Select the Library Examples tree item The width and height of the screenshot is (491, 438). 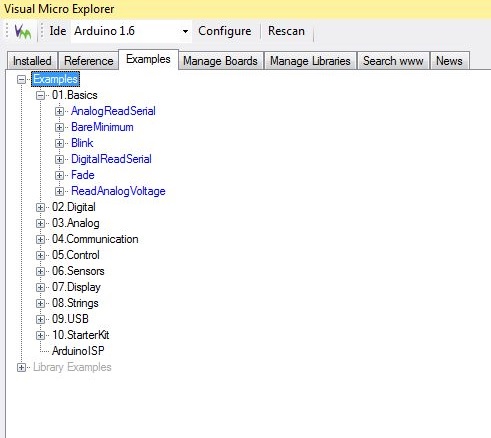coord(72,367)
